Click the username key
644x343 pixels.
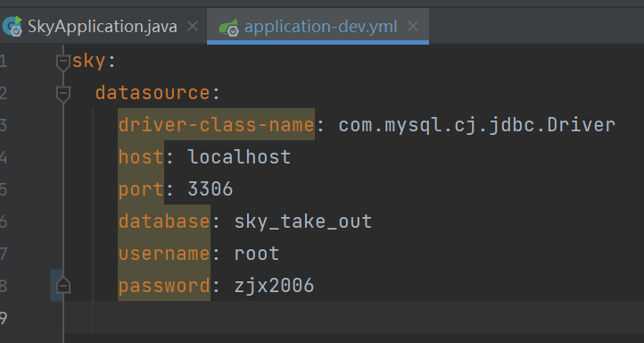pos(164,254)
